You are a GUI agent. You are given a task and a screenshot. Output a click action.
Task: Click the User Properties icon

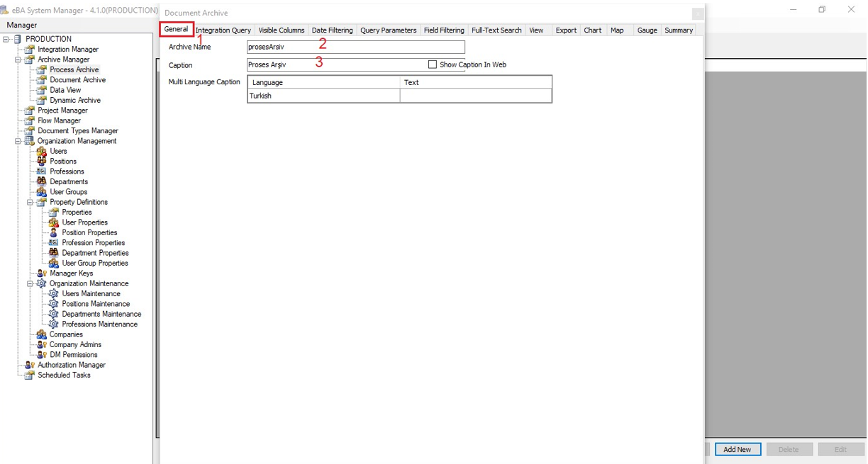click(x=54, y=222)
